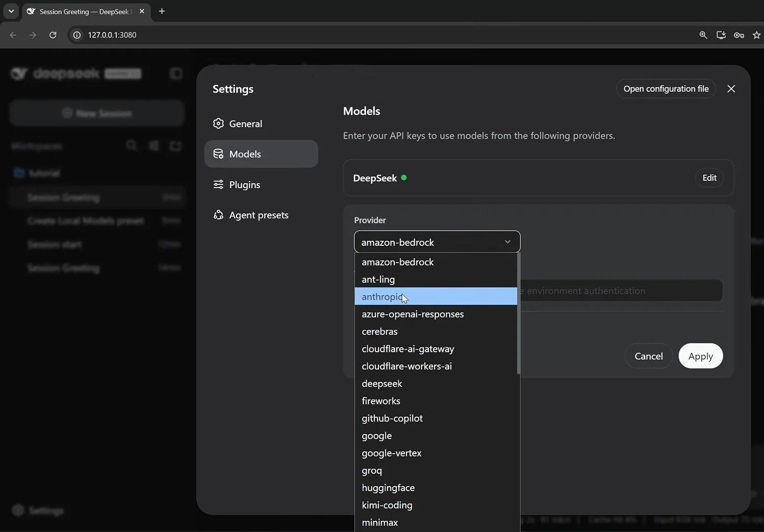The width and height of the screenshot is (764, 532).
Task: Apply the provider settings
Action: pos(700,356)
